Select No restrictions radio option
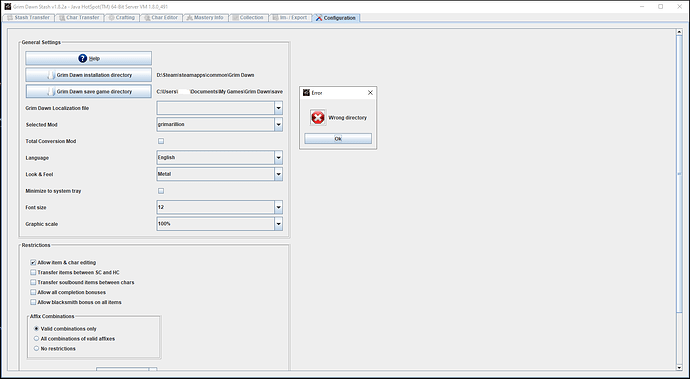This screenshot has width=690, height=379. (37, 349)
